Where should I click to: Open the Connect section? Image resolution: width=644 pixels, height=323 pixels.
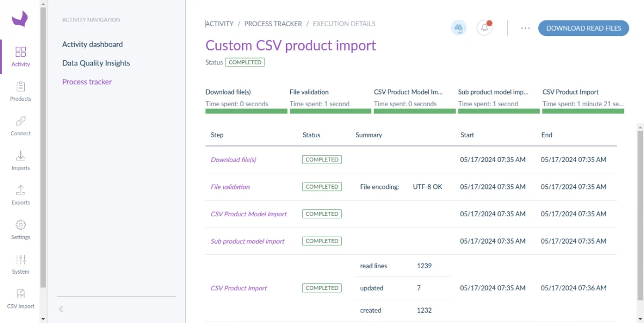20,126
